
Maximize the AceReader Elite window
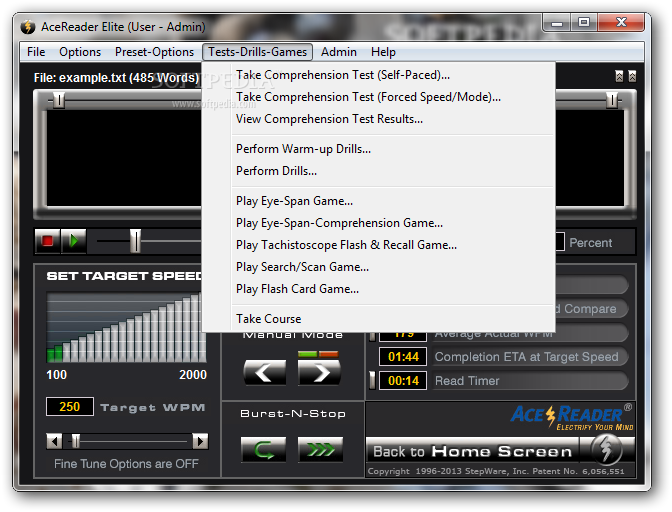pyautogui.click(x=583, y=23)
